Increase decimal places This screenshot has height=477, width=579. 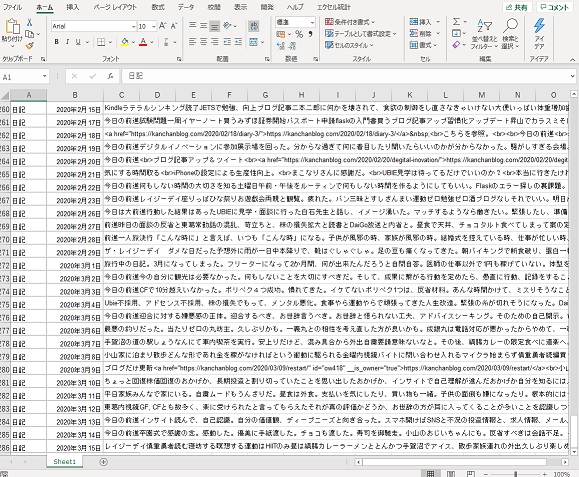click(x=281, y=46)
